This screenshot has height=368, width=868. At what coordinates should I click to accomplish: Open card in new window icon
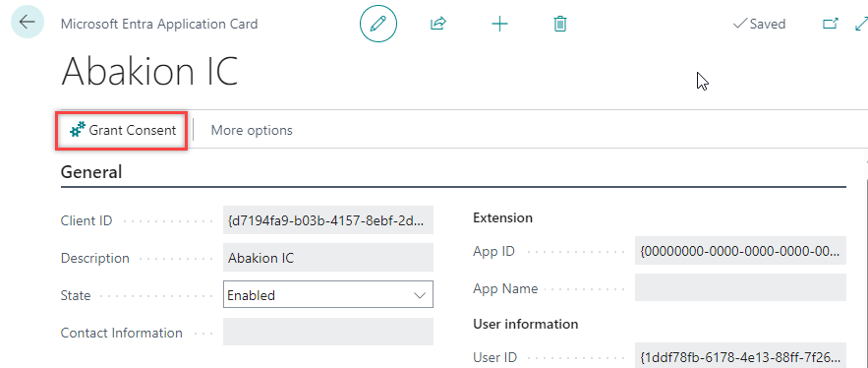point(831,24)
